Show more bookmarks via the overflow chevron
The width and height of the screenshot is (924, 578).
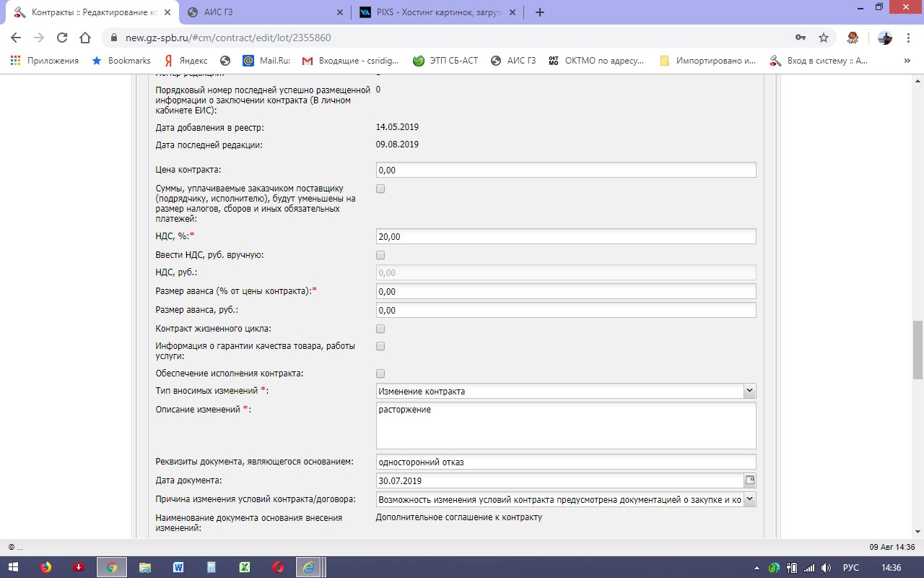(x=907, y=61)
